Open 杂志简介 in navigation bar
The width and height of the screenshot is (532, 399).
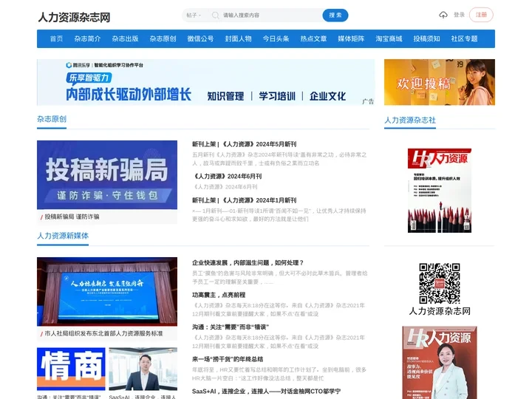(87, 38)
